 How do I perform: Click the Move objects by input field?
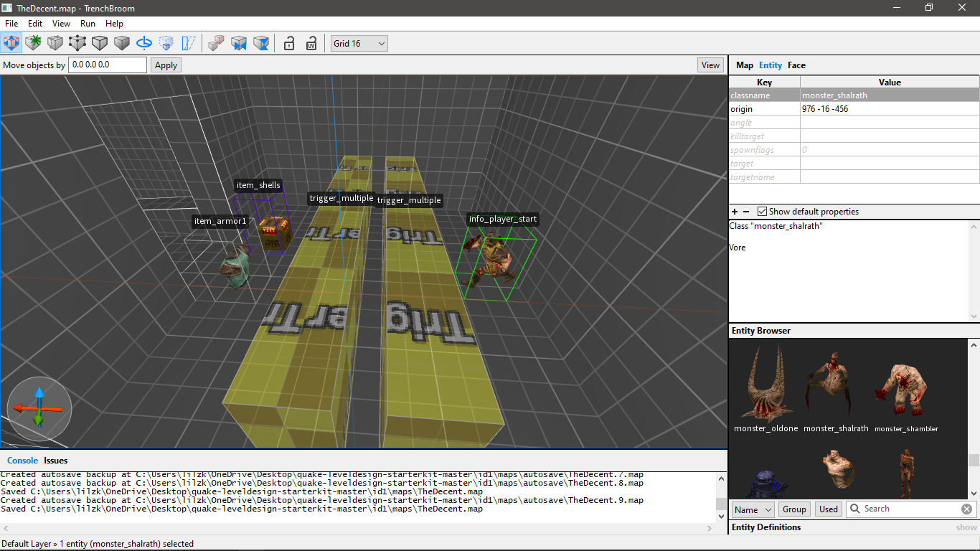pyautogui.click(x=108, y=65)
